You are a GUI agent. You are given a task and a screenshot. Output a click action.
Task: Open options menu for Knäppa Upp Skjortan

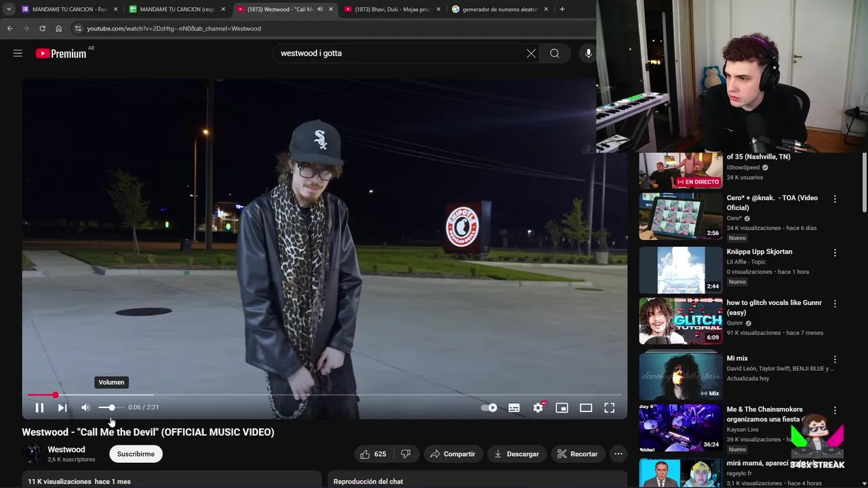click(x=835, y=253)
